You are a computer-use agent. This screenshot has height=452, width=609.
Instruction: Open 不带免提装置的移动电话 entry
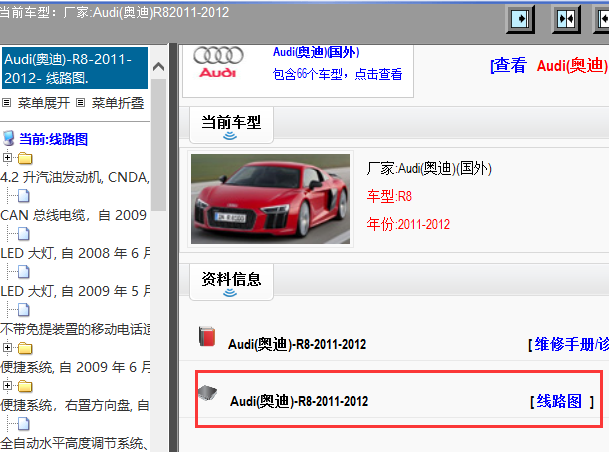click(x=75, y=329)
